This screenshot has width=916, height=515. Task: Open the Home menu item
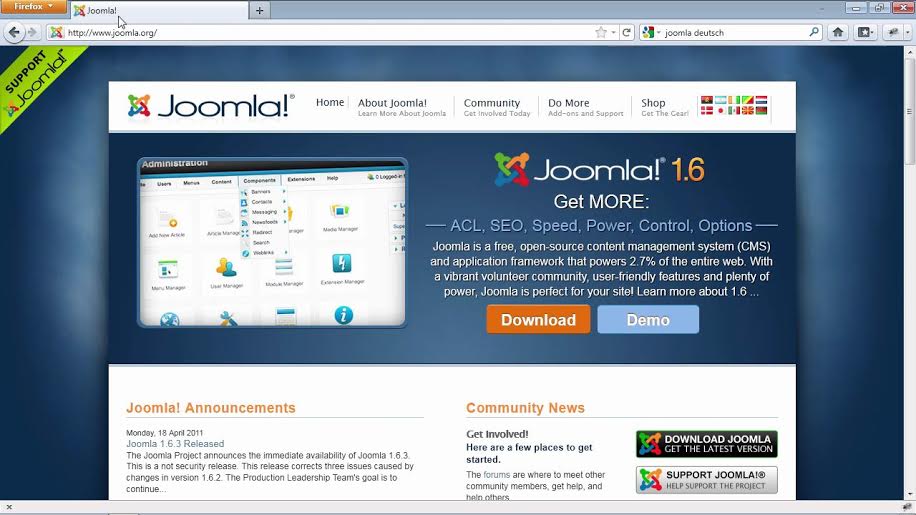pyautogui.click(x=330, y=102)
